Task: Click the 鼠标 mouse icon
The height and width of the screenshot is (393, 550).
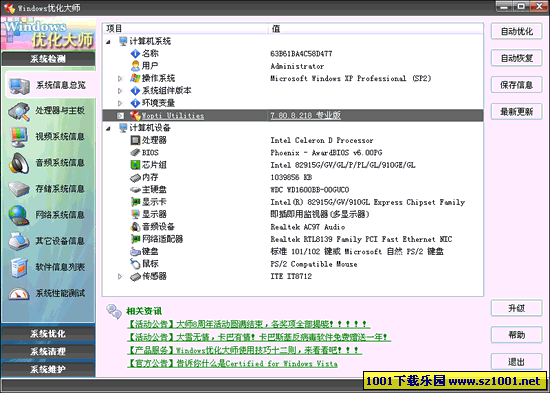Action: tap(135, 264)
